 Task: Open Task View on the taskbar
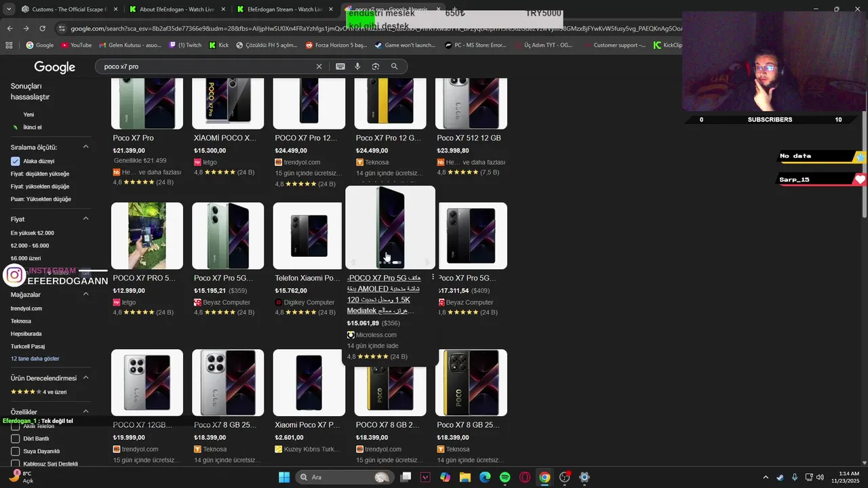point(406,477)
